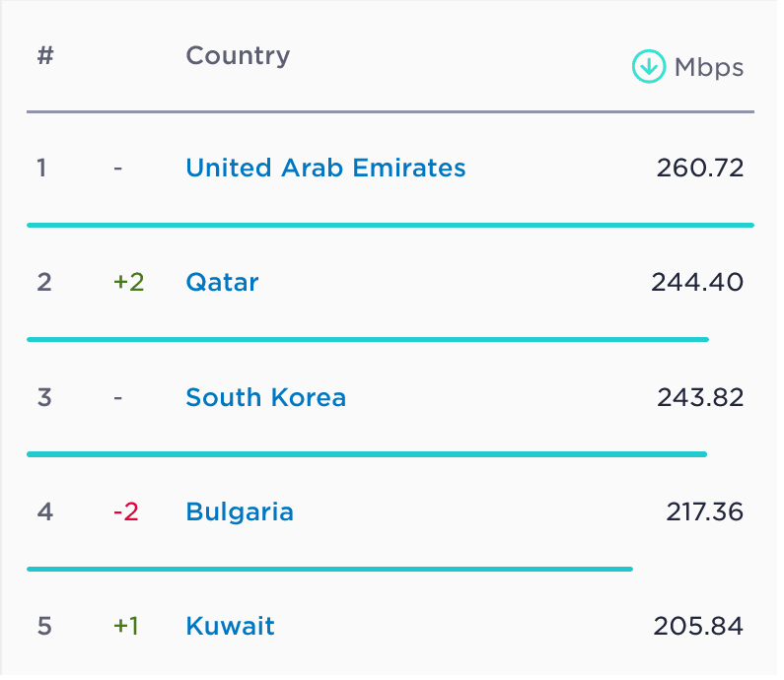This screenshot has height=680, width=784.
Task: Click the 260.72 speed value
Action: 700,168
